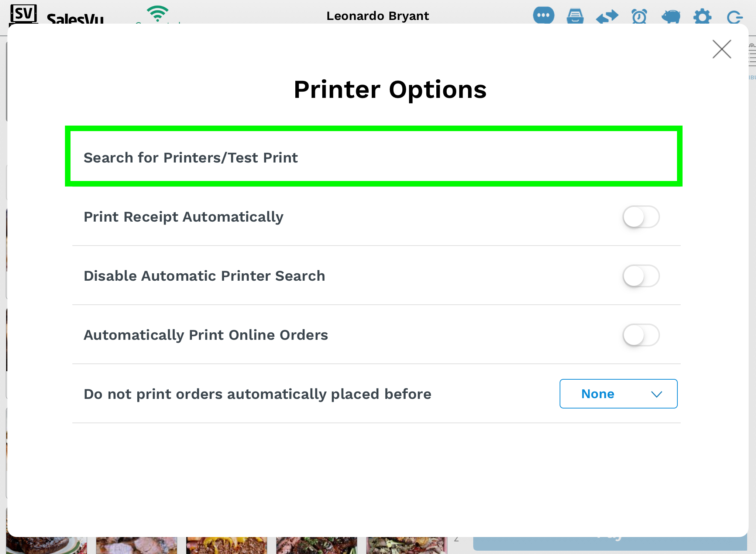756x554 pixels.
Task: Click the first food thumbnail at bottom
Action: (x=47, y=545)
